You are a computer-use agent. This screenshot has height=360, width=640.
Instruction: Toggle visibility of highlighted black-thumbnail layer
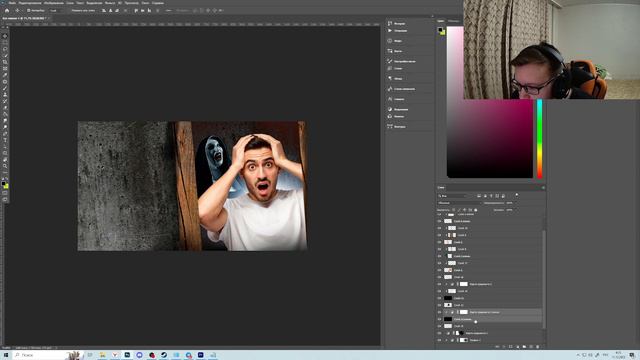439,319
